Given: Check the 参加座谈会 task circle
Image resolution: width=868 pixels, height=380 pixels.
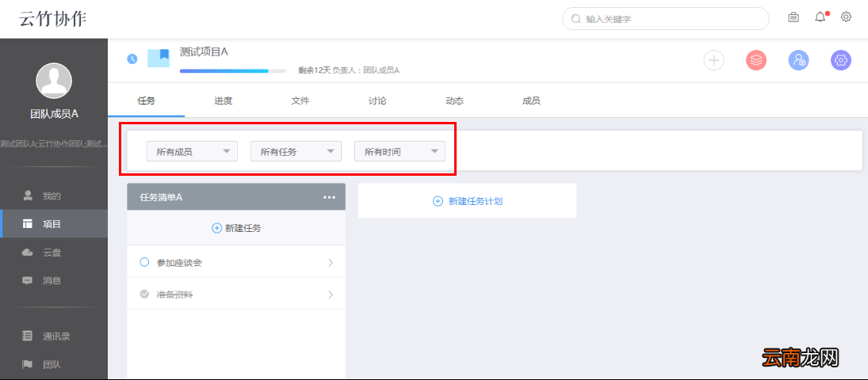Looking at the screenshot, I should (144, 262).
